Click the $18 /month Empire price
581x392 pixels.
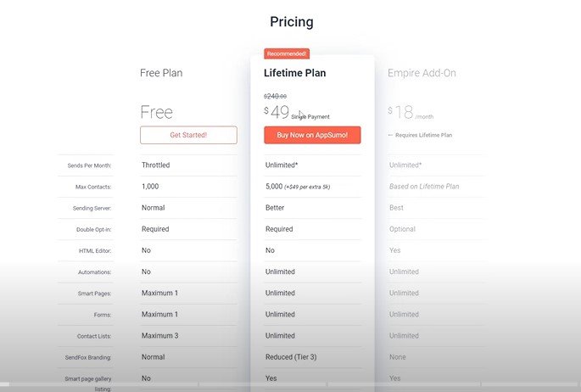pos(411,112)
